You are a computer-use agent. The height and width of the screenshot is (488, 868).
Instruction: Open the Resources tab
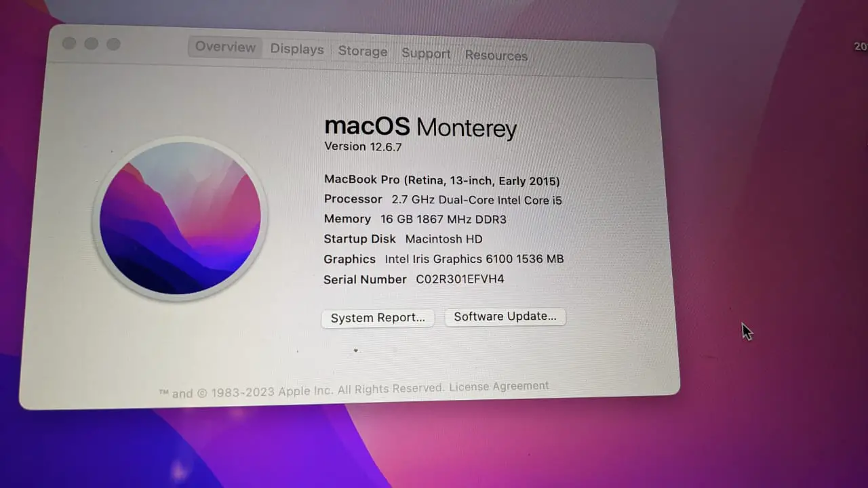click(496, 56)
